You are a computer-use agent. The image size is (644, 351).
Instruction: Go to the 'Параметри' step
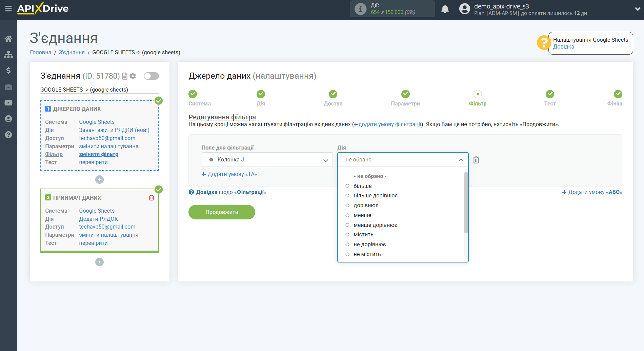tap(405, 94)
